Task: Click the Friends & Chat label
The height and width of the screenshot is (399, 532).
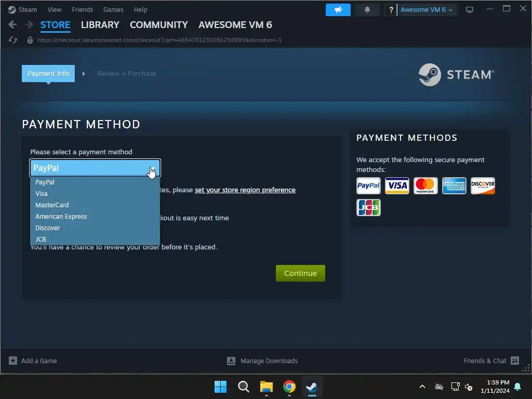Action: tap(485, 361)
